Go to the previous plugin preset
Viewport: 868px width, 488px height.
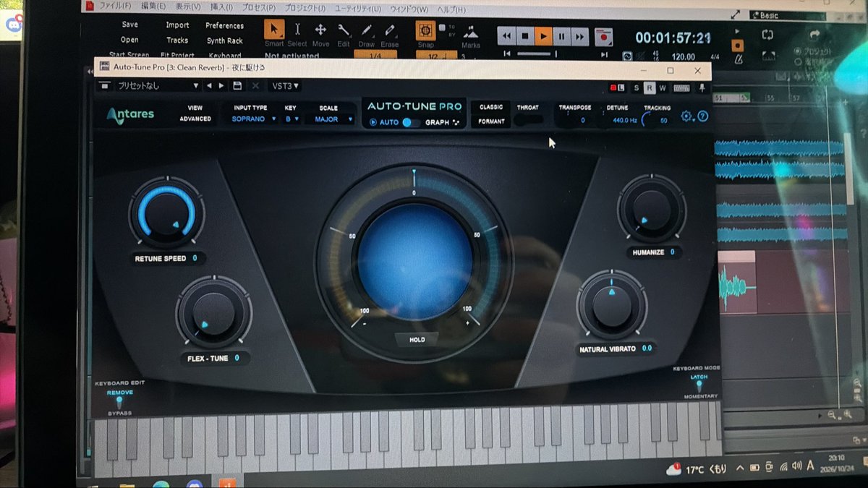tap(209, 85)
